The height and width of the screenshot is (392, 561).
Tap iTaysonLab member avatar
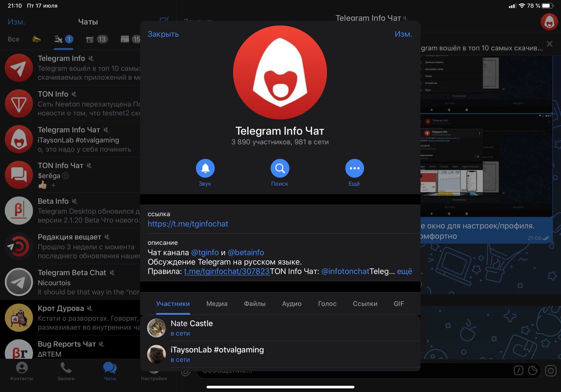tap(156, 354)
